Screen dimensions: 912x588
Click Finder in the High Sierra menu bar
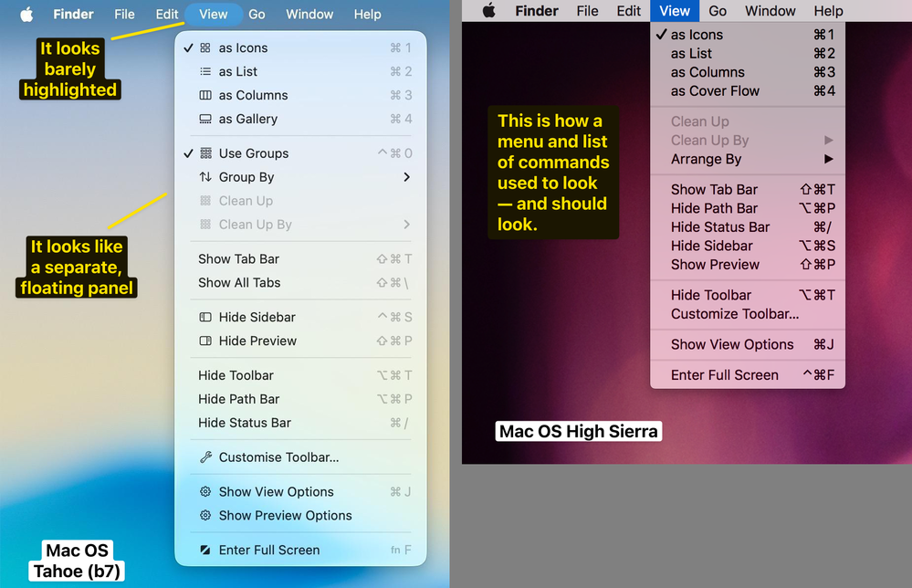(x=537, y=10)
